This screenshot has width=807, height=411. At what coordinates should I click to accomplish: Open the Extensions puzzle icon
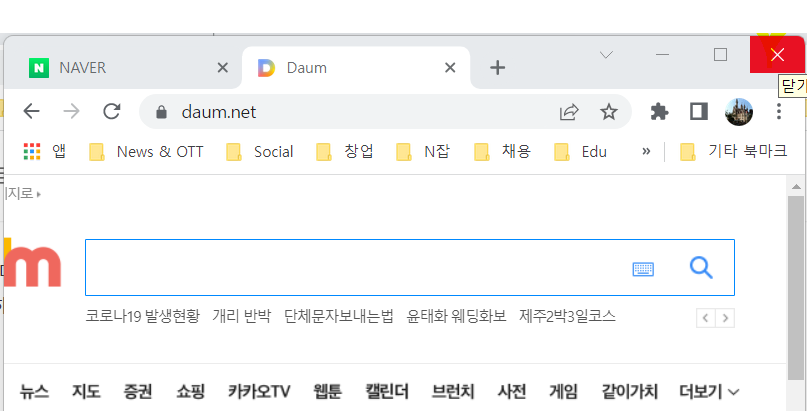coord(659,112)
